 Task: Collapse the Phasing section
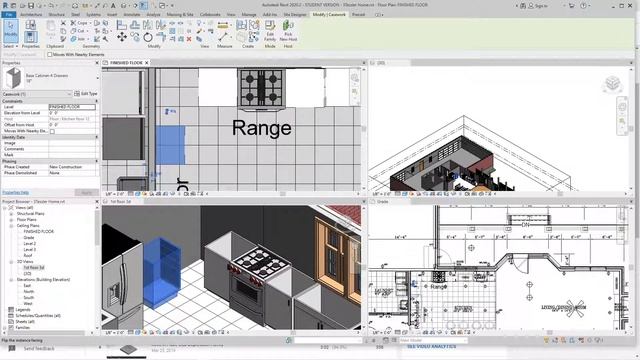point(97,161)
